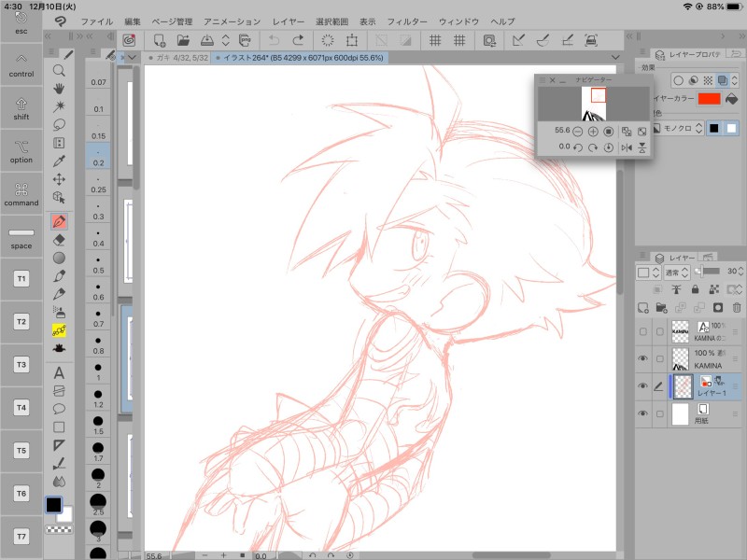Click the Delete layer trash icon
The height and width of the screenshot is (560, 747).
737,308
